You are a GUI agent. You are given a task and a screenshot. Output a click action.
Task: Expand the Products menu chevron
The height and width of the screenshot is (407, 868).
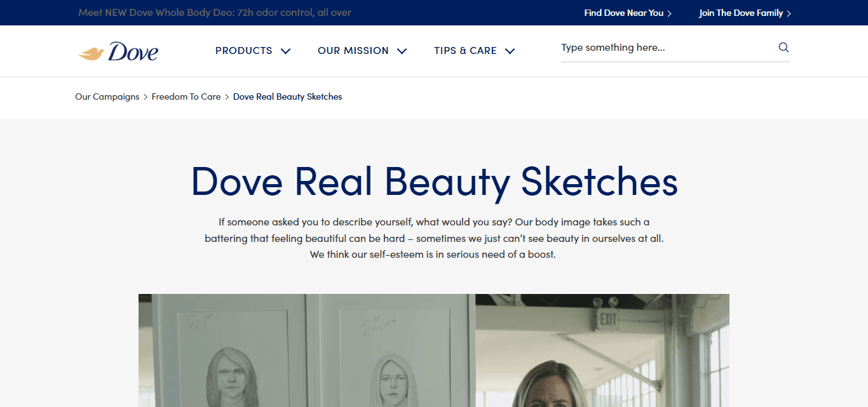(x=285, y=51)
